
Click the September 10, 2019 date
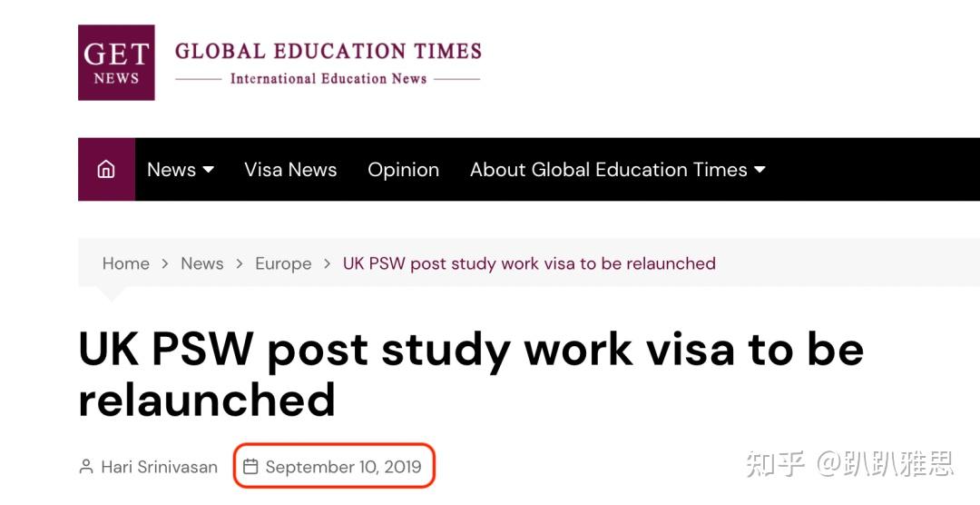tap(343, 467)
